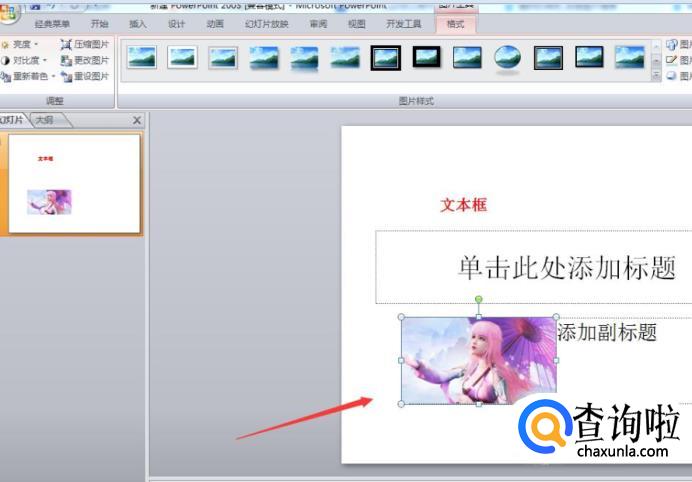Apply the third metal frame picture style
The height and width of the screenshot is (482, 692).
pos(223,58)
